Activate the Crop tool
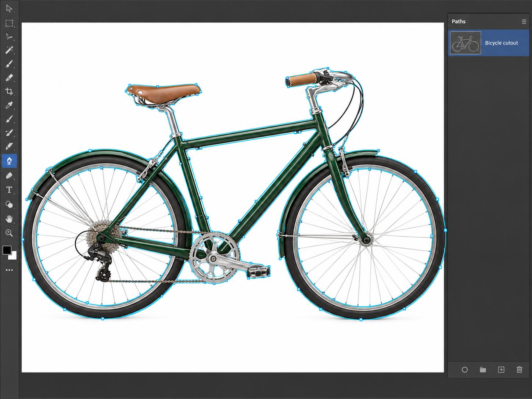Viewport: 532px width, 399px height. pyautogui.click(x=9, y=91)
